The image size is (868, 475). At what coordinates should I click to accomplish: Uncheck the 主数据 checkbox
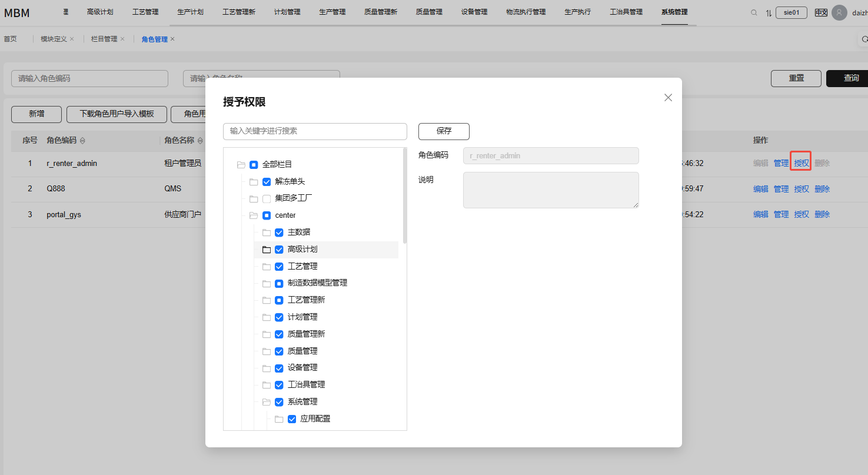click(279, 232)
